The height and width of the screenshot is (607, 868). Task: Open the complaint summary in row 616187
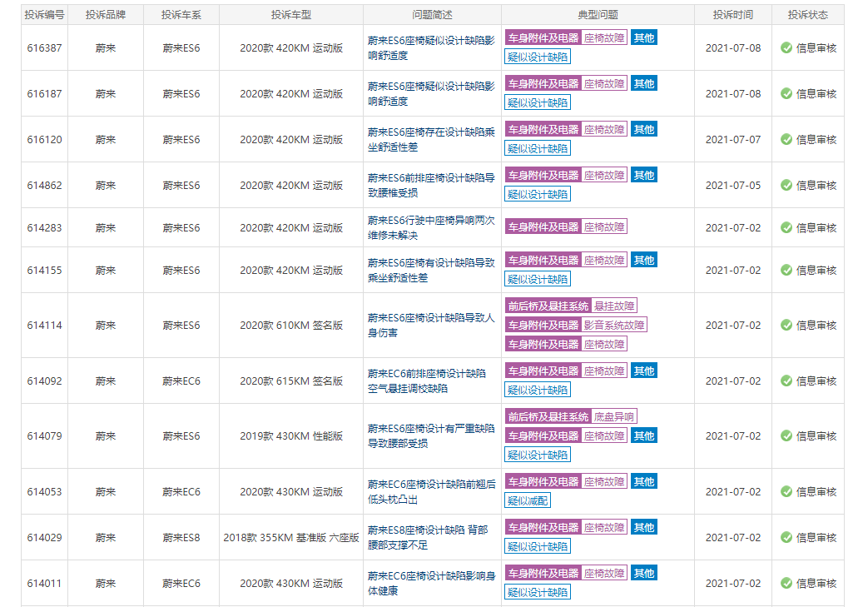[431, 93]
